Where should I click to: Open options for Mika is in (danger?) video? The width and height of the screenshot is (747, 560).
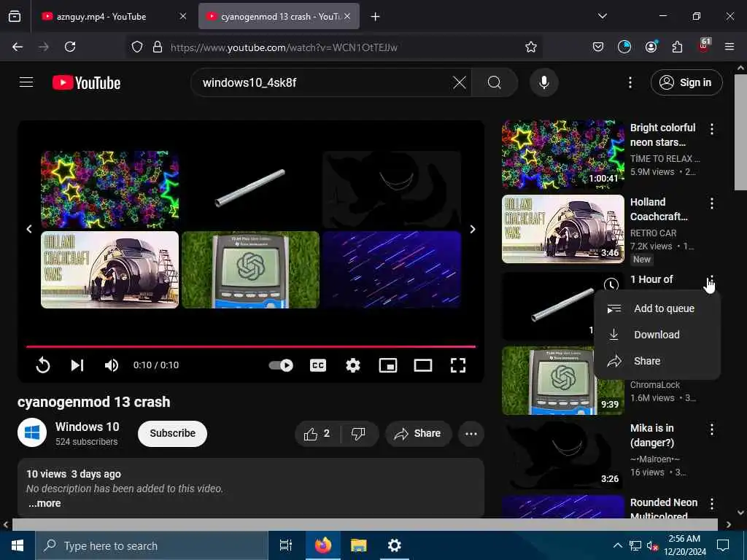712,429
